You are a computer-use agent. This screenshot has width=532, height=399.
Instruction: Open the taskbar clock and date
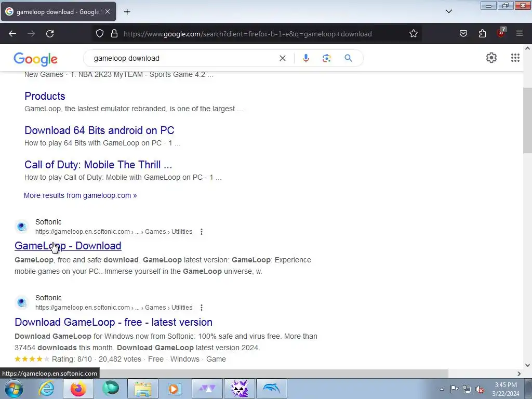pyautogui.click(x=506, y=389)
